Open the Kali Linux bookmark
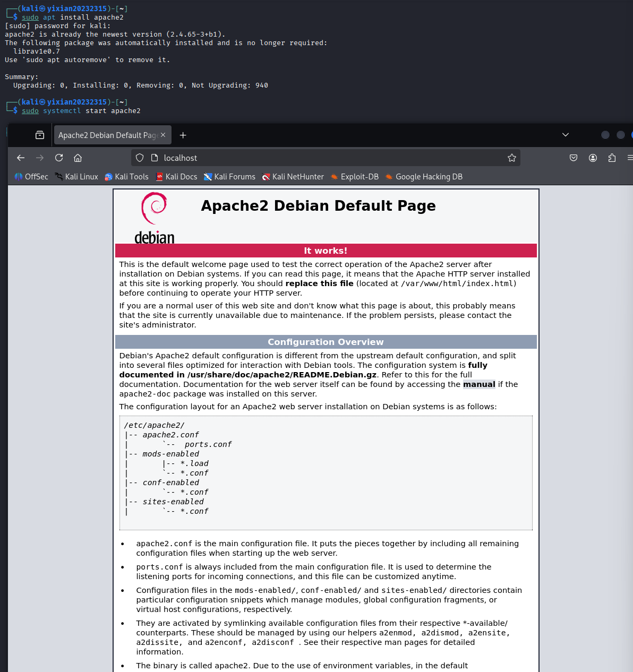 click(x=76, y=177)
